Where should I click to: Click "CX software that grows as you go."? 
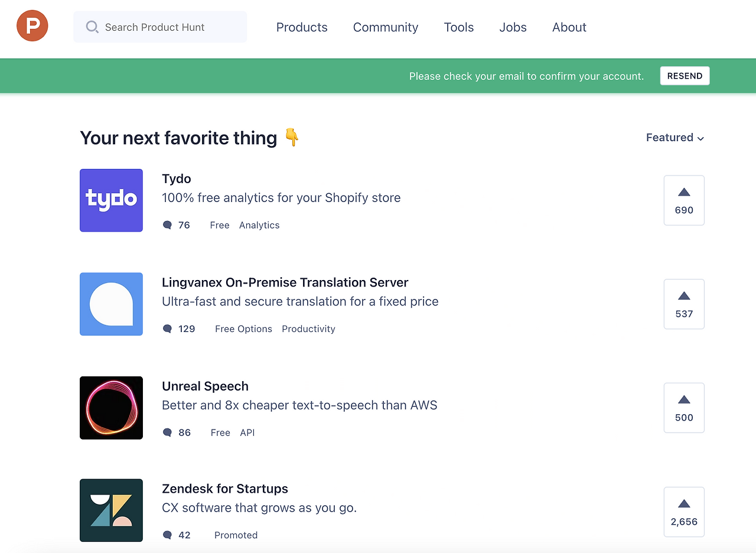[259, 508]
